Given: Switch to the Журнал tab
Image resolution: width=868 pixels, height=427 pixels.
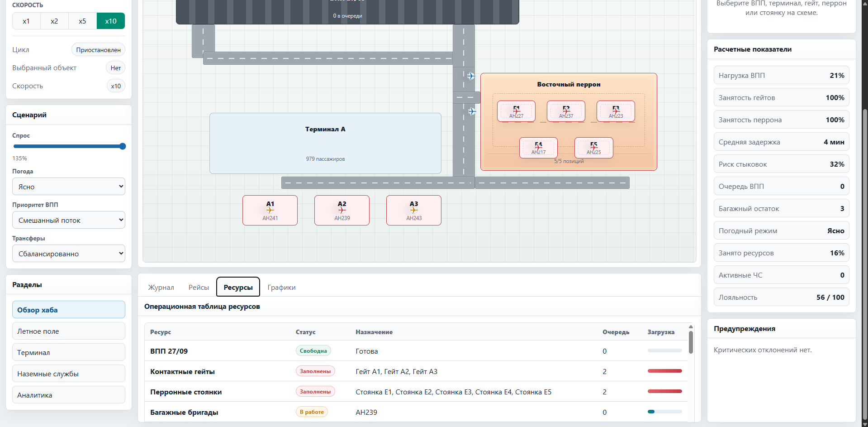Looking at the screenshot, I should 161,287.
